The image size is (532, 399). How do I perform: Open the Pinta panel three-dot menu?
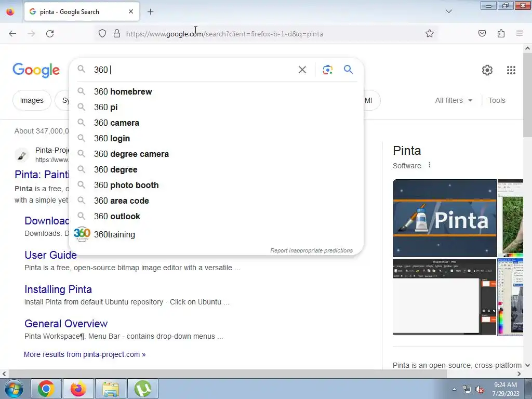(430, 165)
